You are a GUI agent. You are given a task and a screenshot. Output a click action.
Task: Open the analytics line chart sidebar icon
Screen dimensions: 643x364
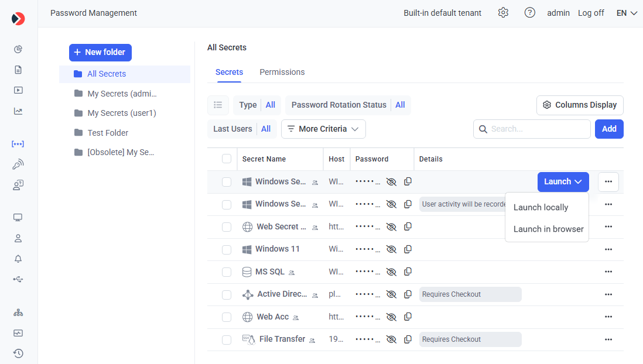18,111
